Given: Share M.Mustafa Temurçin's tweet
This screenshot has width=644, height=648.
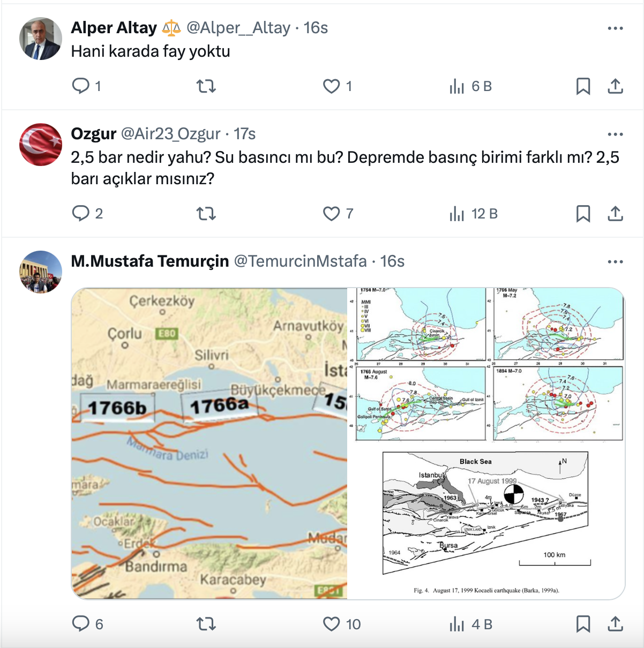Looking at the screenshot, I should pyautogui.click(x=616, y=623).
